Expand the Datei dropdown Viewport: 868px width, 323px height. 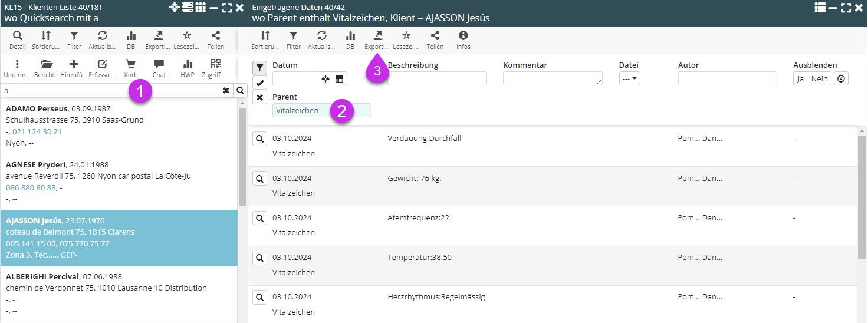click(629, 78)
